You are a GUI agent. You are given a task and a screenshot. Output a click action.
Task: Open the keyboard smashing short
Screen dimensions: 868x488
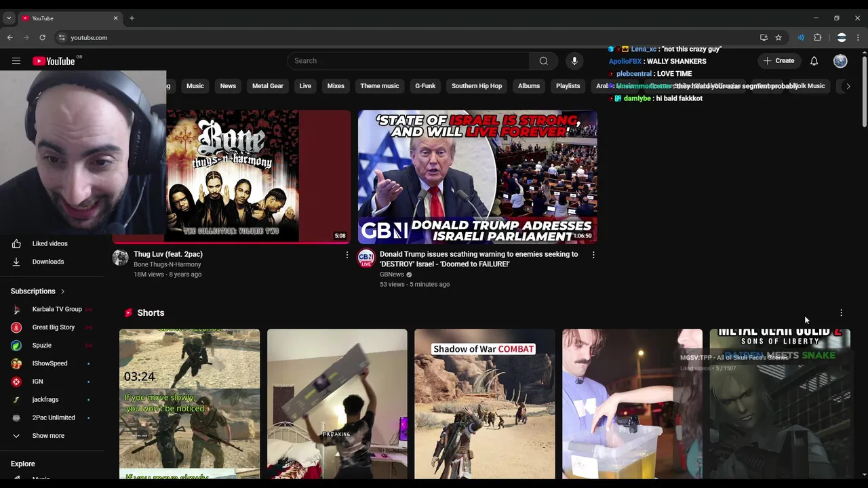[x=337, y=404]
